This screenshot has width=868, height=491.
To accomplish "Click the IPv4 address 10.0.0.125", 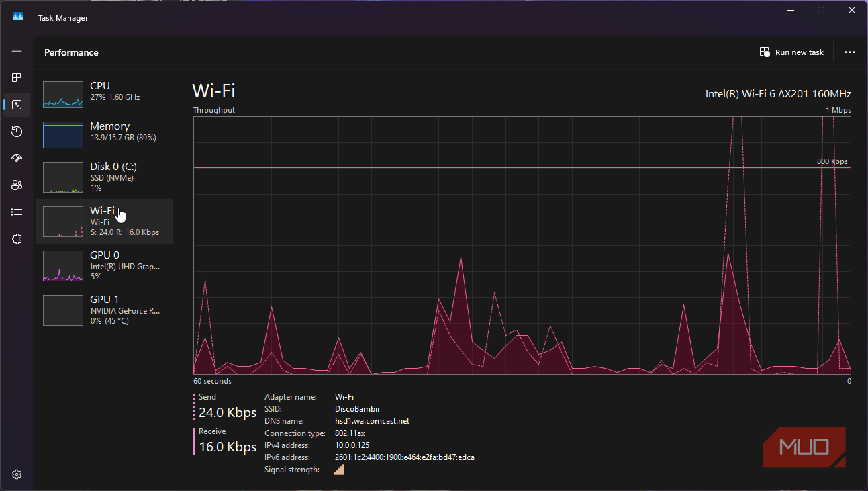I will [x=352, y=445].
